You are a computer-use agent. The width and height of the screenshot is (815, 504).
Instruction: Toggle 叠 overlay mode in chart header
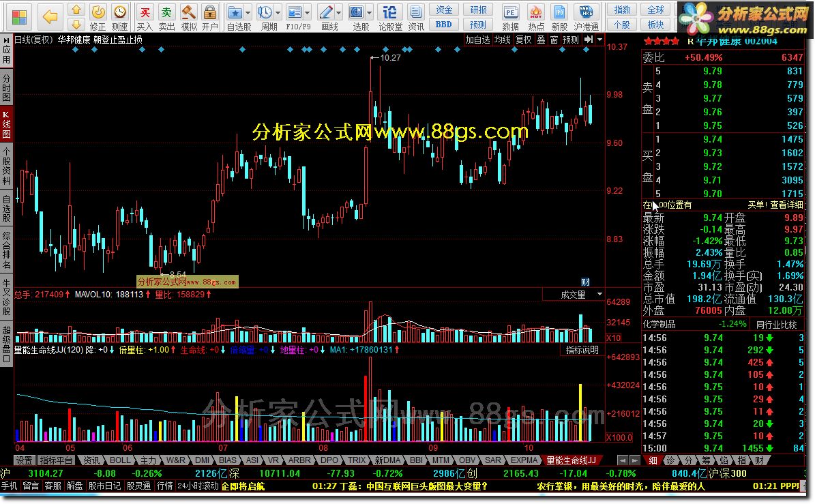[x=541, y=40]
